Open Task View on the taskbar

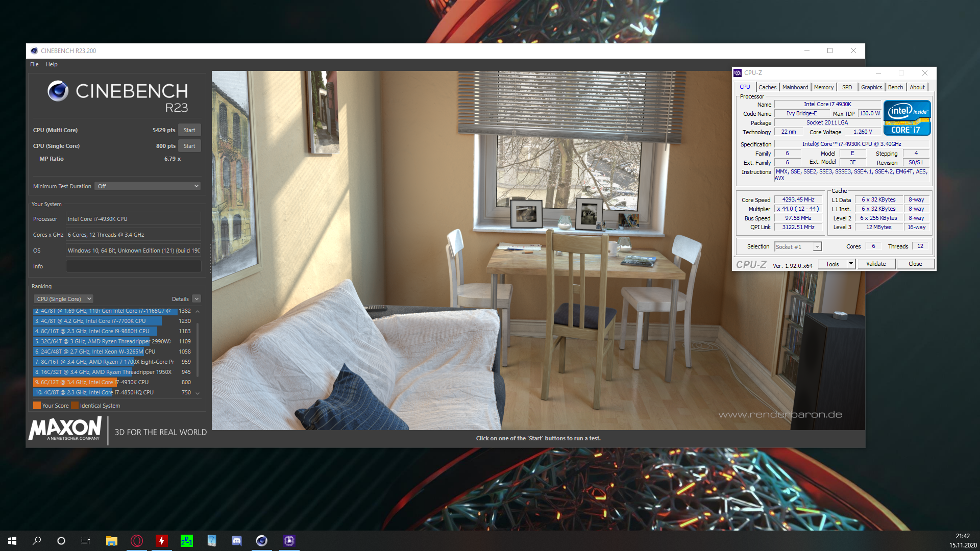coord(86,541)
